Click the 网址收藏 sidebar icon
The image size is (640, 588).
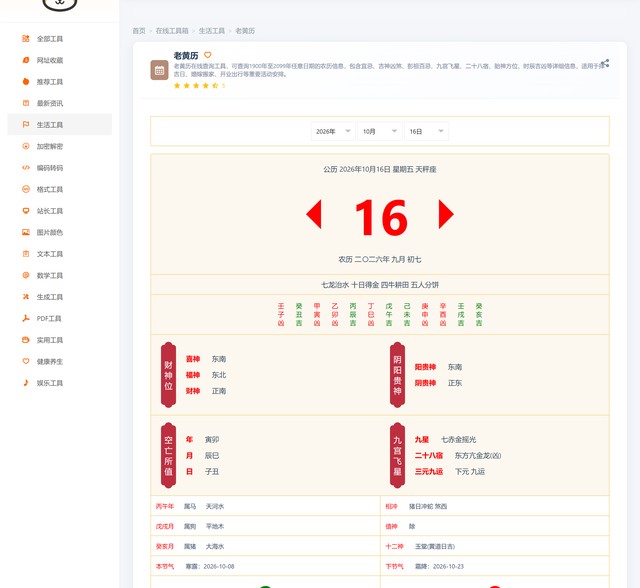(26, 60)
